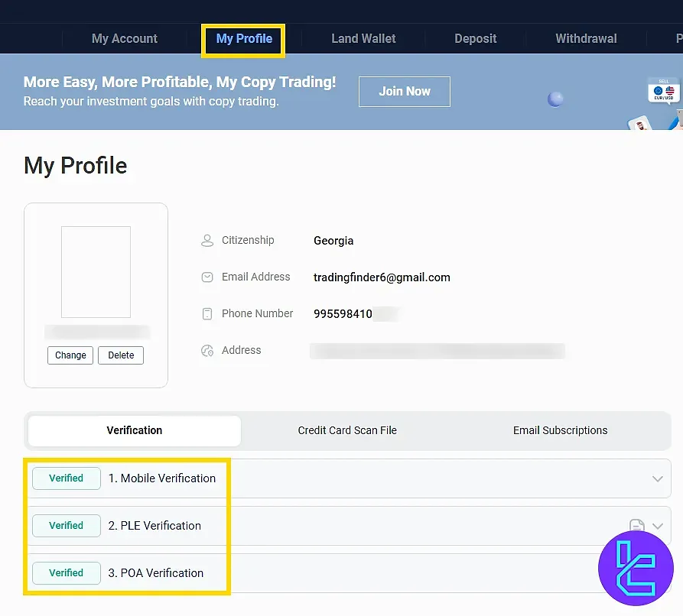The height and width of the screenshot is (616, 683).
Task: Click the Join Now button
Action: [x=404, y=91]
